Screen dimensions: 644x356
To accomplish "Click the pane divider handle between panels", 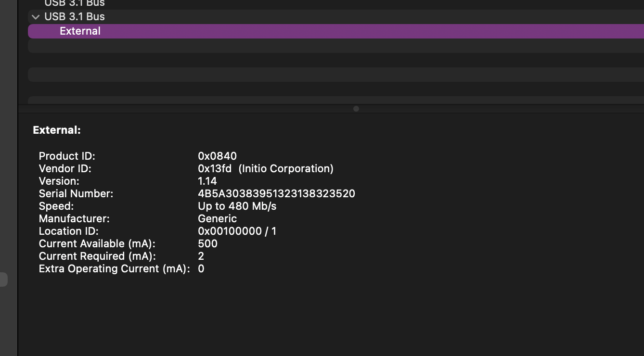I will tap(356, 108).
